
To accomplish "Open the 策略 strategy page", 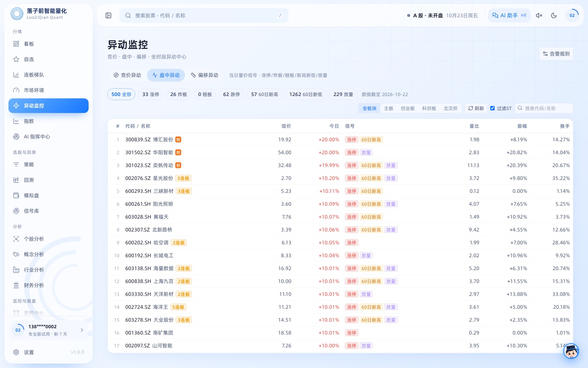I will tap(49, 164).
